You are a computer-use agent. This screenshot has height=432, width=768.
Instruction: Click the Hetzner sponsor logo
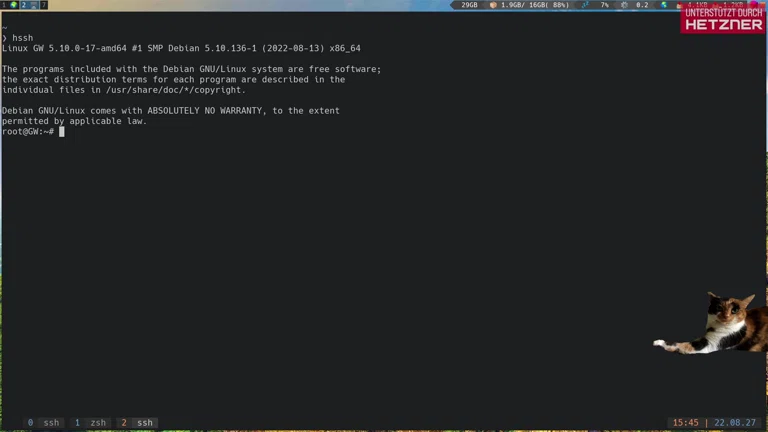coord(723,19)
